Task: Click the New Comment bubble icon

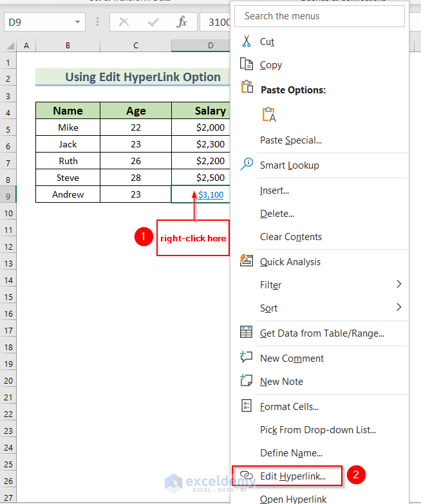Action: coord(246,357)
